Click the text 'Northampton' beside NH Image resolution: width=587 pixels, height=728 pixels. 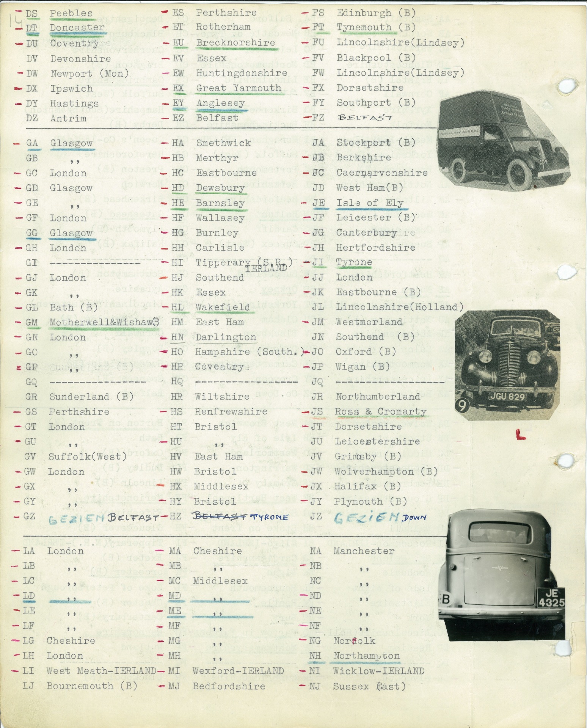pyautogui.click(x=367, y=656)
